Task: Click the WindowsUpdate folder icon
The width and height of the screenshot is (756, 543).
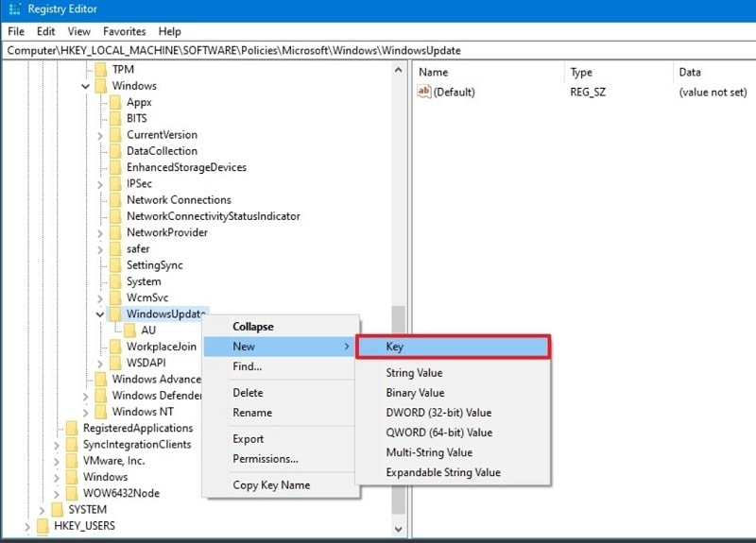Action: coord(115,314)
